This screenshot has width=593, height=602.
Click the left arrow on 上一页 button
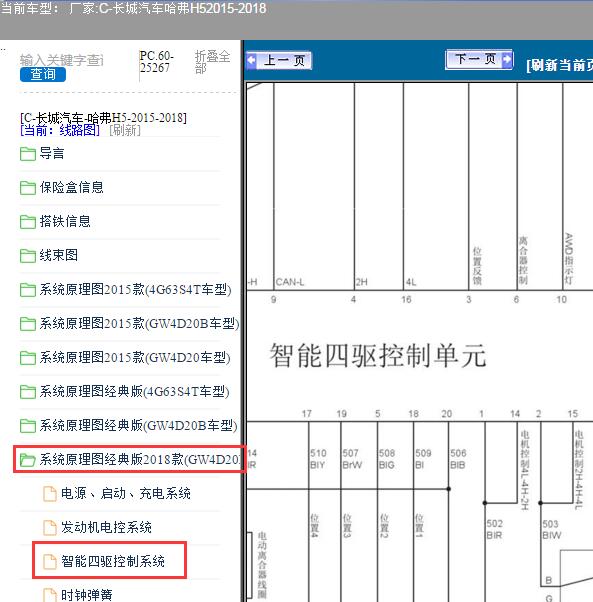tap(251, 60)
